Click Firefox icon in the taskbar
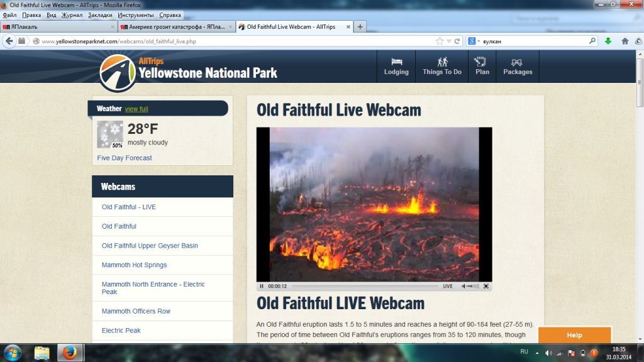The width and height of the screenshot is (644, 362). 70,353
